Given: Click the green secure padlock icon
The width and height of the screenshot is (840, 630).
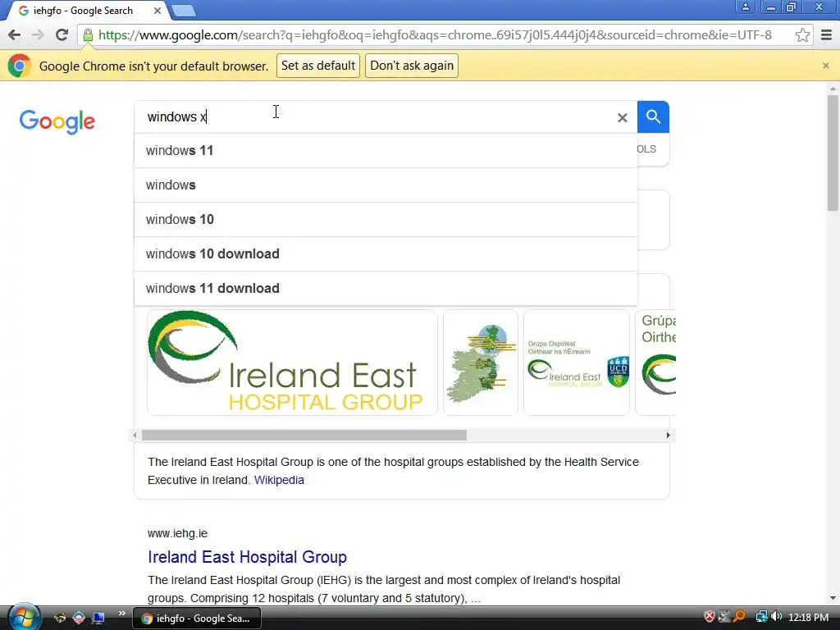Looking at the screenshot, I should pyautogui.click(x=88, y=35).
